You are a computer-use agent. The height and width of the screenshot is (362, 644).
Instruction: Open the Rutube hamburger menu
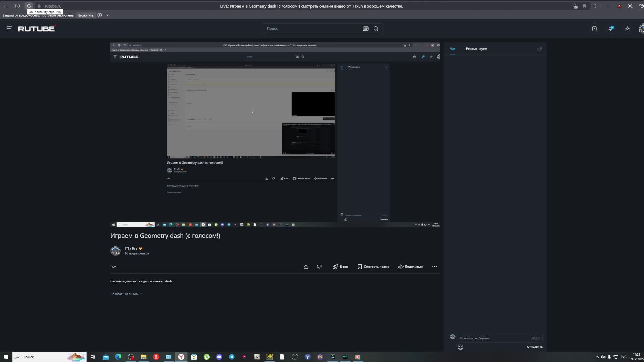[x=9, y=29]
